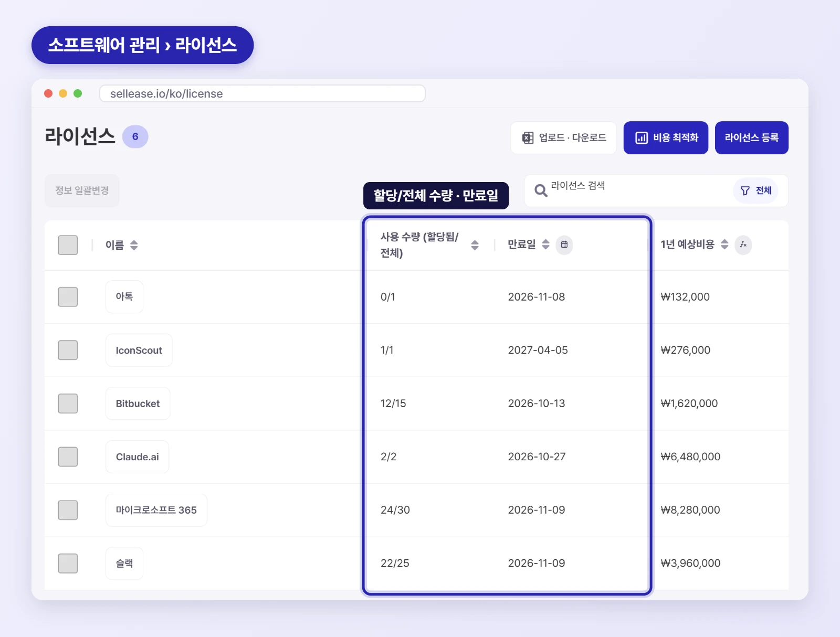This screenshot has width=840, height=637.
Task: Click the 정보 일괄변경 button
Action: point(82,190)
